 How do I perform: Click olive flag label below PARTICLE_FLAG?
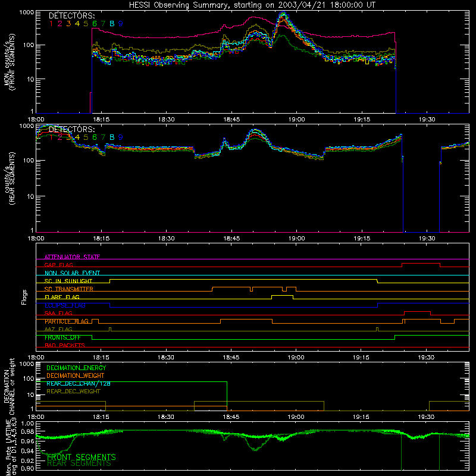(58, 329)
